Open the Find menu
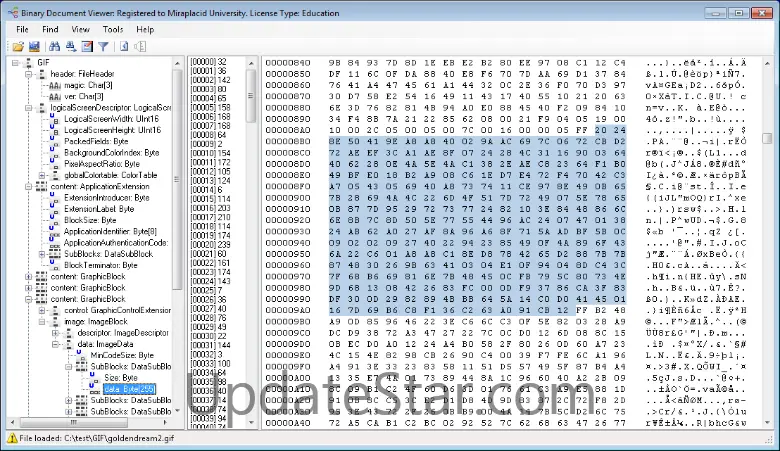The width and height of the screenshot is (780, 451). point(50,29)
